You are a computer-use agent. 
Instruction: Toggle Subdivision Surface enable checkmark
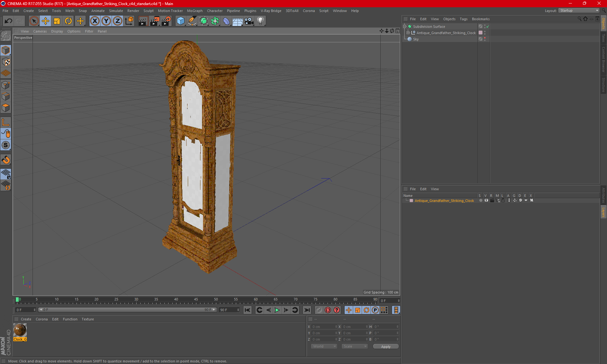pos(488,27)
